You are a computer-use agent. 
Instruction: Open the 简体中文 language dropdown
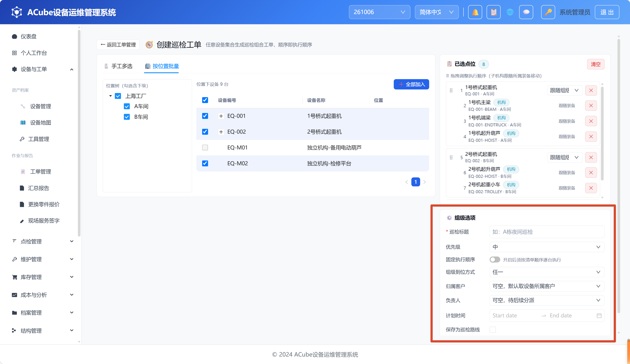(436, 12)
